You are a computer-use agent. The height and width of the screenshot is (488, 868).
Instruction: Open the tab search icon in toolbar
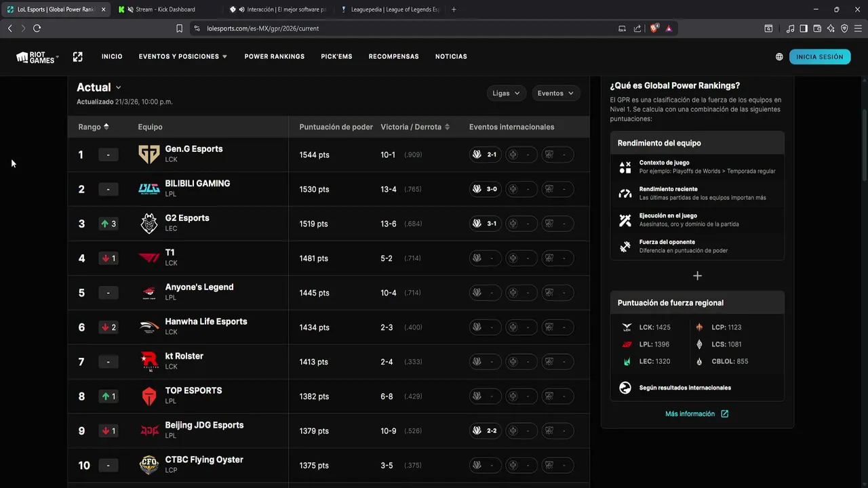point(768,28)
